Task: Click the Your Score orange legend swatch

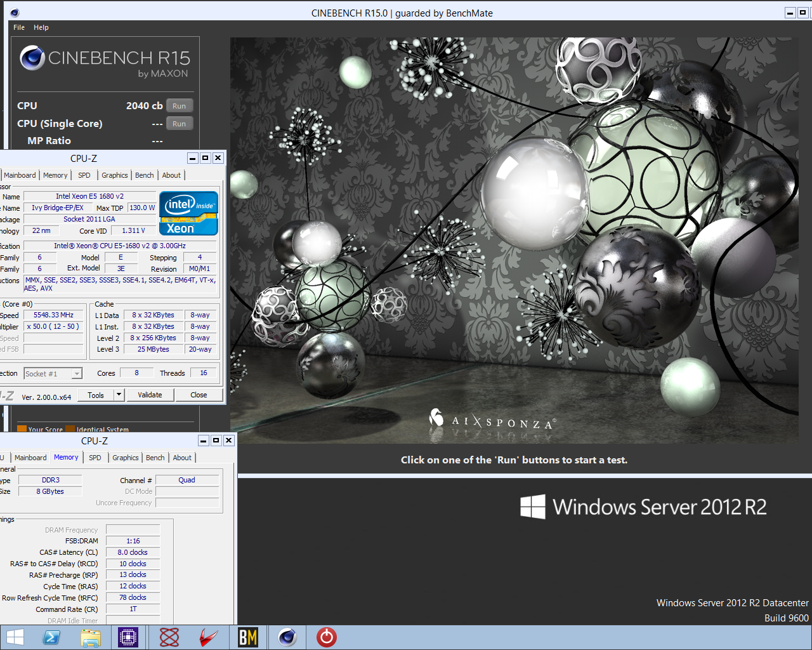Action: [x=22, y=429]
